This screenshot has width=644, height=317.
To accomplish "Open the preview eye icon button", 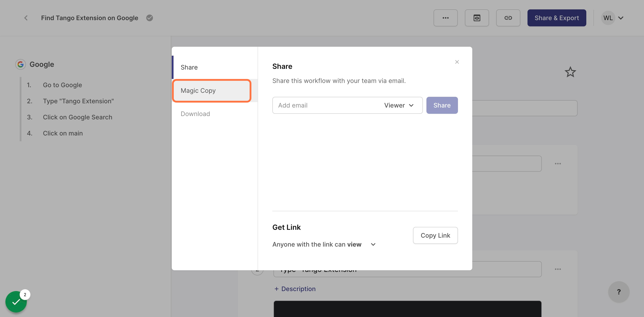I will [x=477, y=18].
